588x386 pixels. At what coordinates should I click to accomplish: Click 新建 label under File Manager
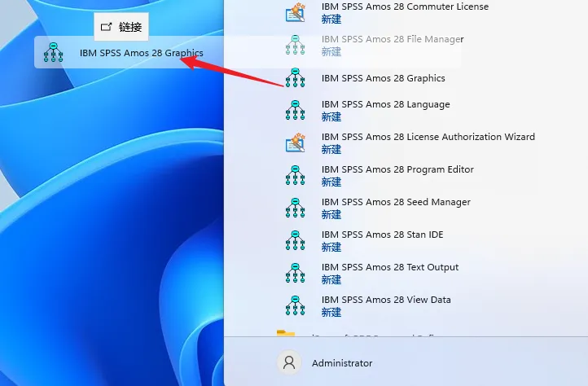point(331,52)
